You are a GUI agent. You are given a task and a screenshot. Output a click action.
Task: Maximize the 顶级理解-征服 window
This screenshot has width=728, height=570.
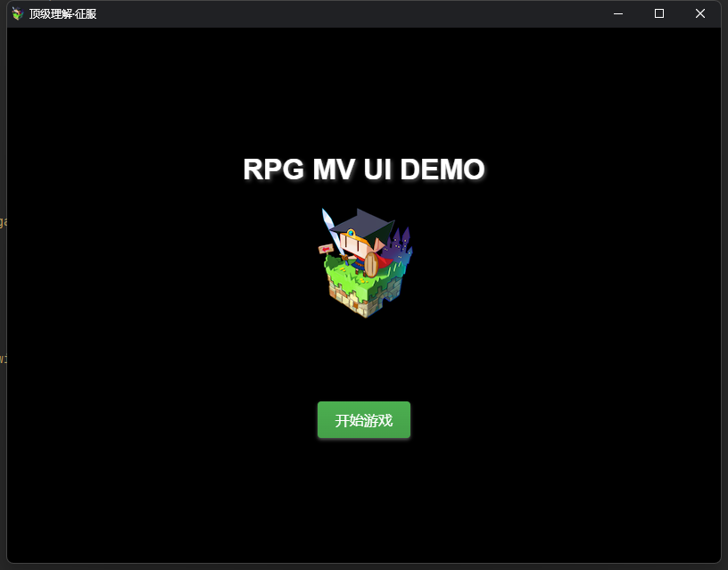click(x=658, y=14)
